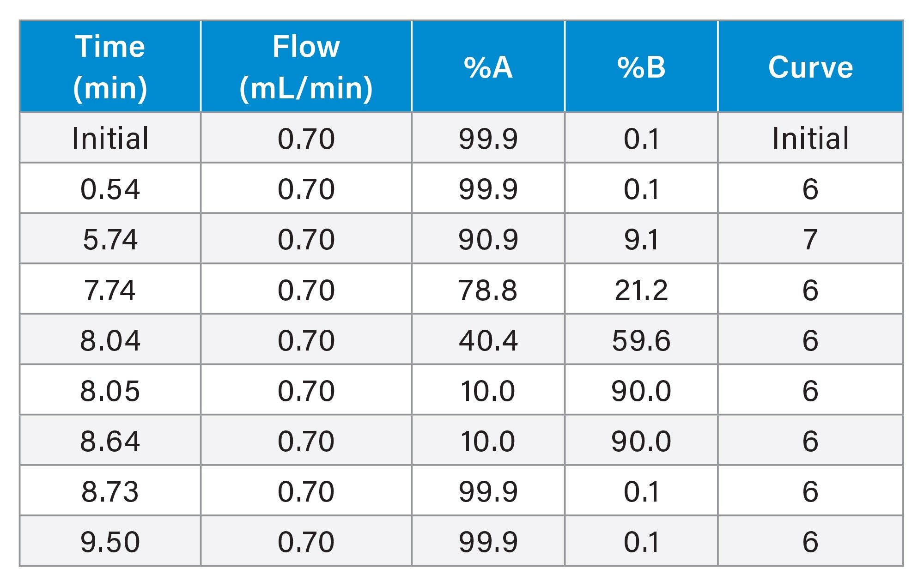924x587 pixels.
Task: Click the 9.1 value in %B column
Action: [x=641, y=239]
